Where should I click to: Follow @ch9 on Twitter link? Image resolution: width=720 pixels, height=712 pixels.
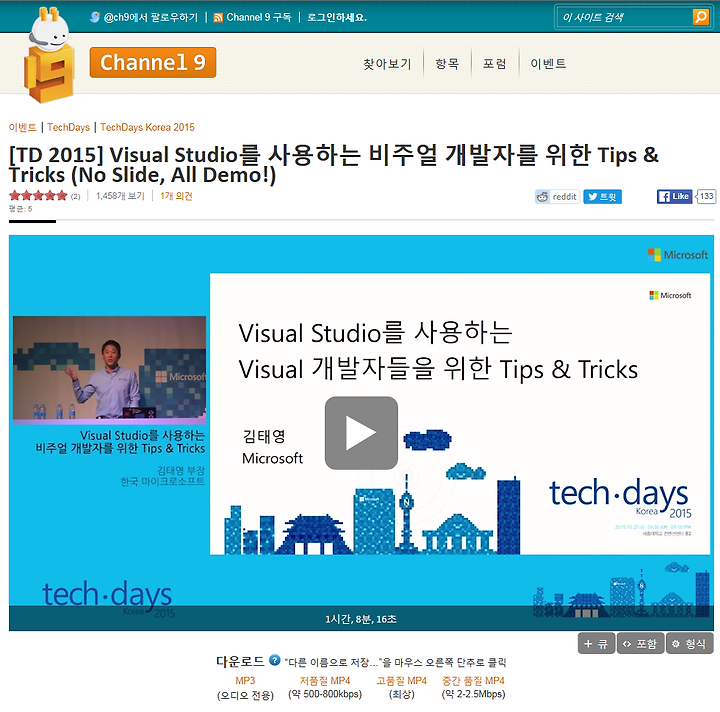(x=151, y=17)
